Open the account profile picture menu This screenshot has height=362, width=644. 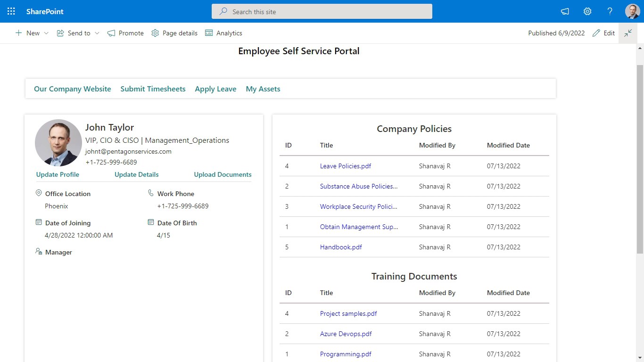pos(632,11)
